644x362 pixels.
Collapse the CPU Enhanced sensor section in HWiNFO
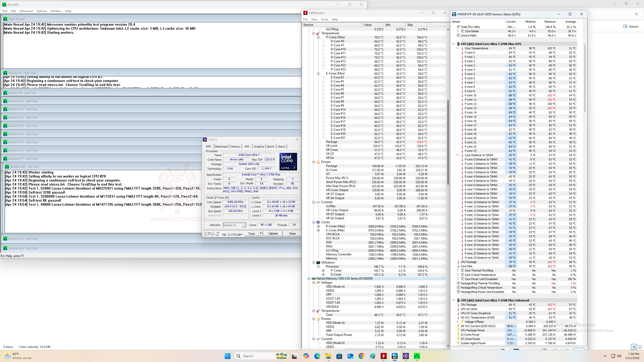[454, 300]
